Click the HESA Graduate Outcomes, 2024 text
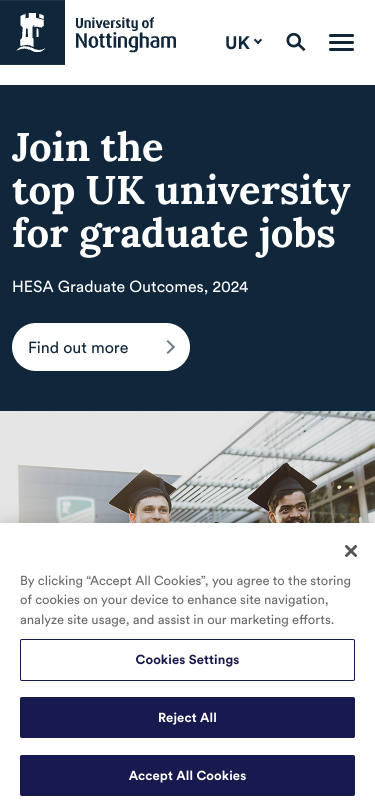 [x=130, y=286]
